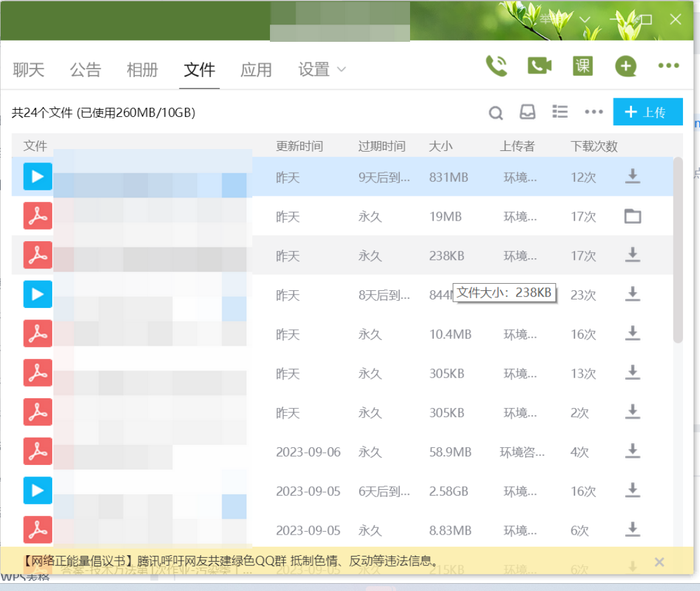Start a video call with the group
Viewport: 700px width, 591px height.
point(539,66)
